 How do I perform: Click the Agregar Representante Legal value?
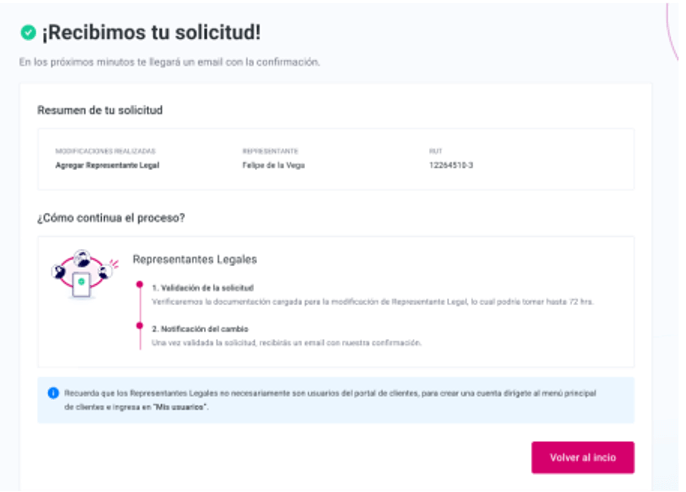click(x=107, y=165)
